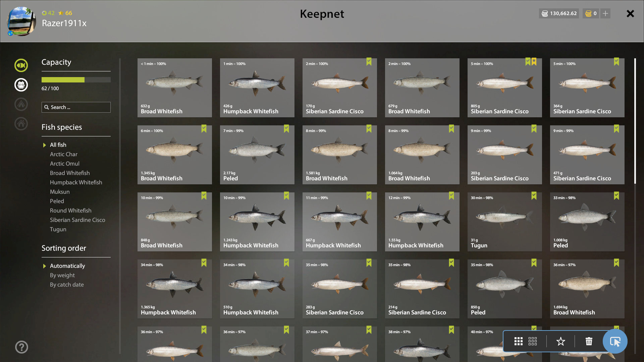The width and height of the screenshot is (644, 362).
Task: Select Automatically sorting order
Action: click(67, 266)
